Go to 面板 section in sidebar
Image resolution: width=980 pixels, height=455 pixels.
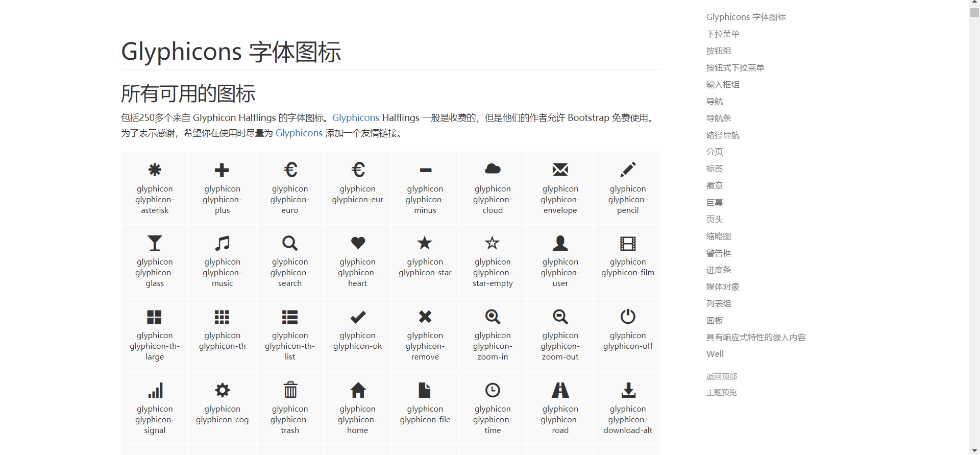pos(715,320)
